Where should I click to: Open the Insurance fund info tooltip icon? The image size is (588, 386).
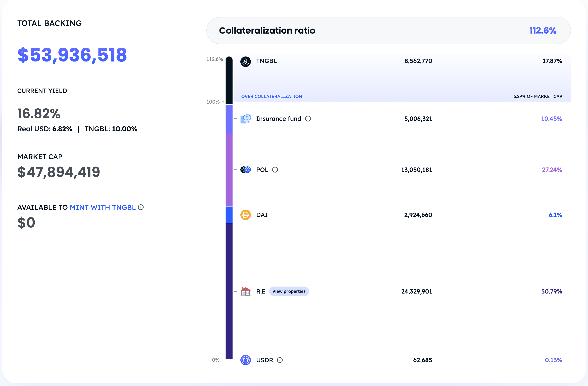[x=308, y=119]
